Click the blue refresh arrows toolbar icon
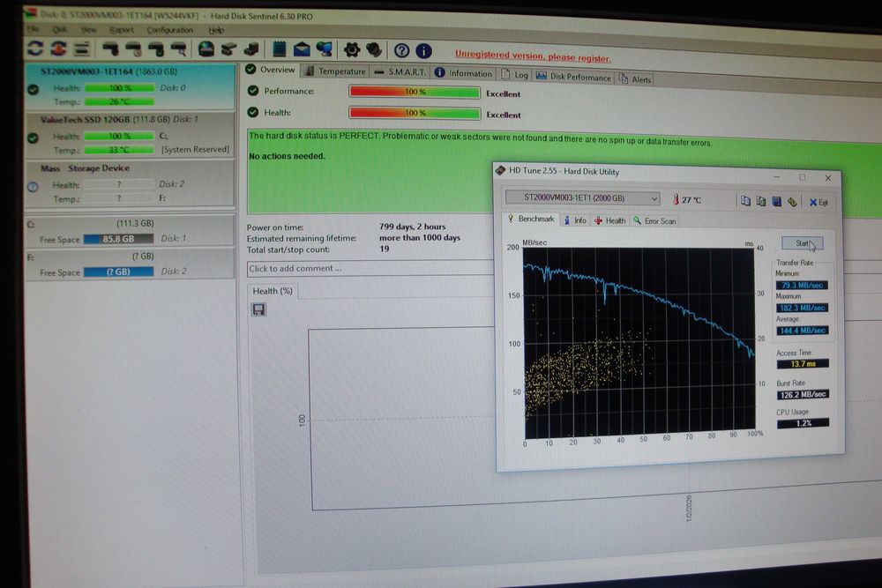This screenshot has width=882, height=588. point(35,48)
